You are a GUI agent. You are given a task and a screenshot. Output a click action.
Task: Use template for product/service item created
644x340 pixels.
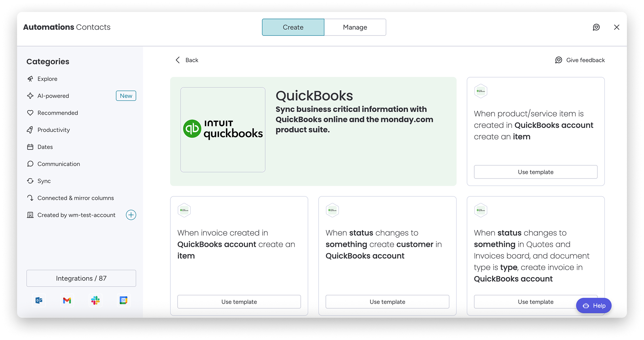tap(535, 172)
